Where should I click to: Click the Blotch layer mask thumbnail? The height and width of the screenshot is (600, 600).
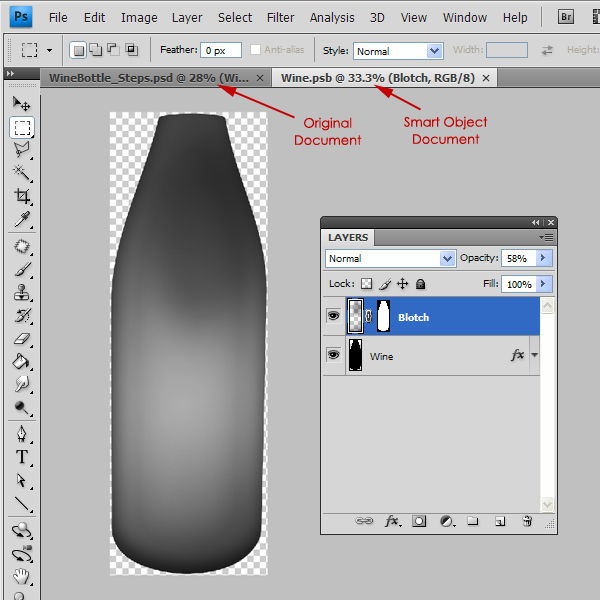click(x=383, y=316)
